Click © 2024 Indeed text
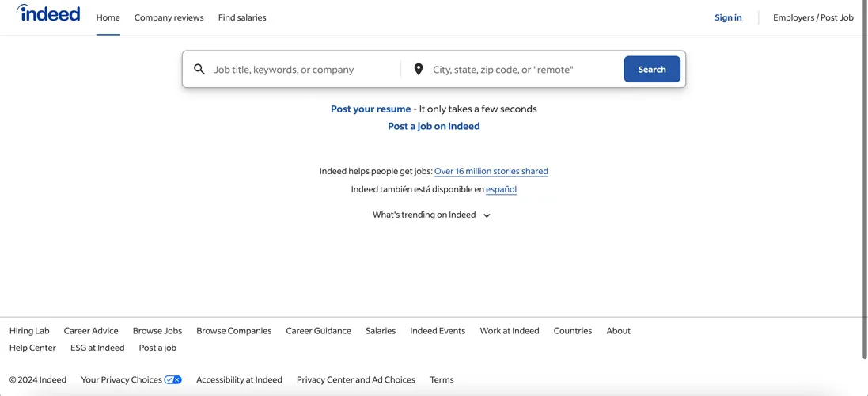The width and height of the screenshot is (868, 396). [38, 379]
